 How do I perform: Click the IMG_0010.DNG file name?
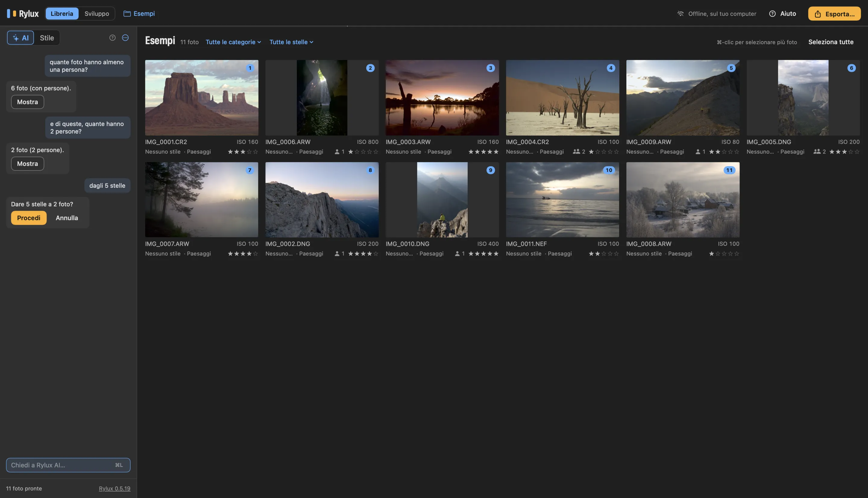coord(407,244)
